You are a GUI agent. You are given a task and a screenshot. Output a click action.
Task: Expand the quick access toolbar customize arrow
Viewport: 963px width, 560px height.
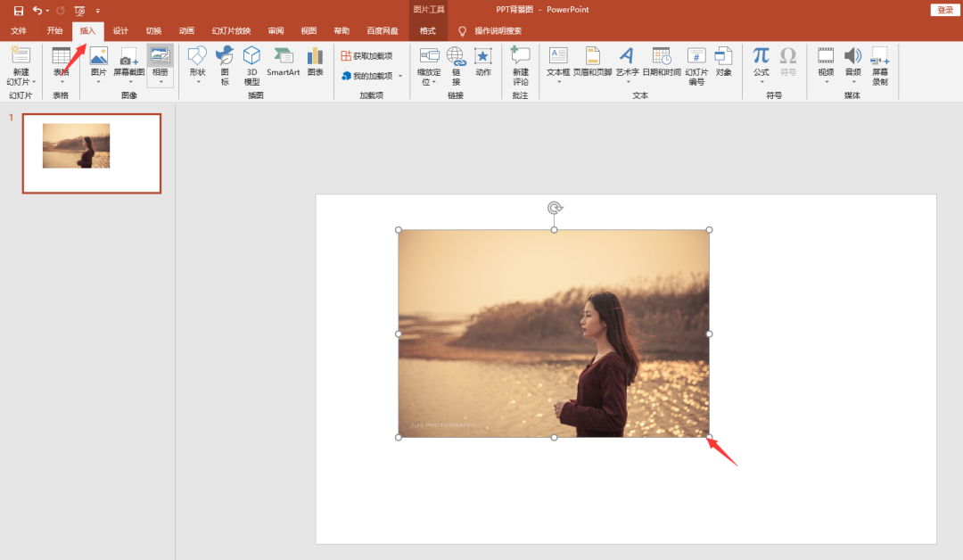coord(98,11)
